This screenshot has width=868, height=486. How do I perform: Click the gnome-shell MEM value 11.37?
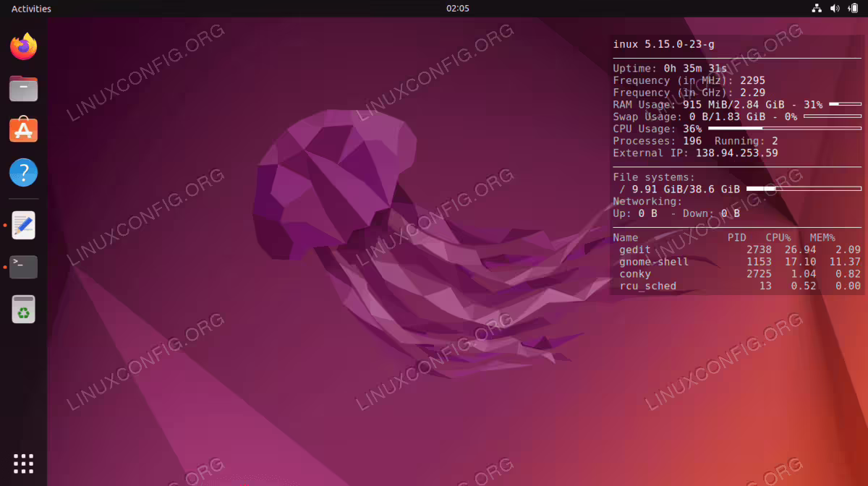pos(845,262)
